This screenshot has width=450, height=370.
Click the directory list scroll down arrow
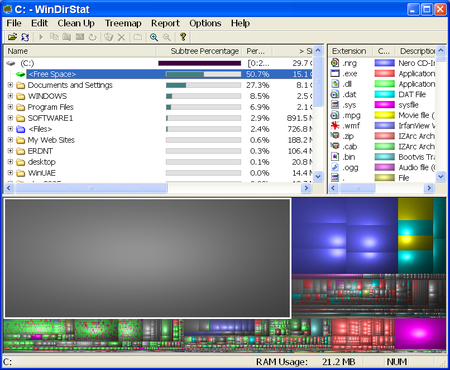click(x=318, y=177)
